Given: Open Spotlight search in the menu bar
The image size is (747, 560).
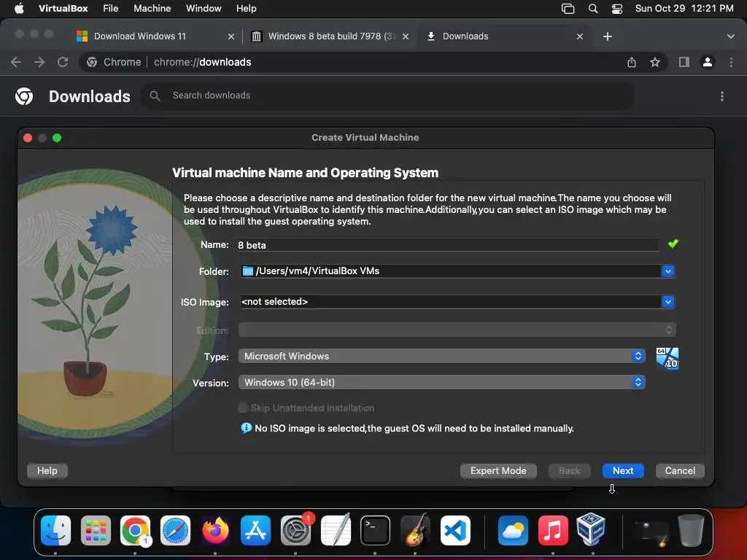Looking at the screenshot, I should [x=593, y=9].
